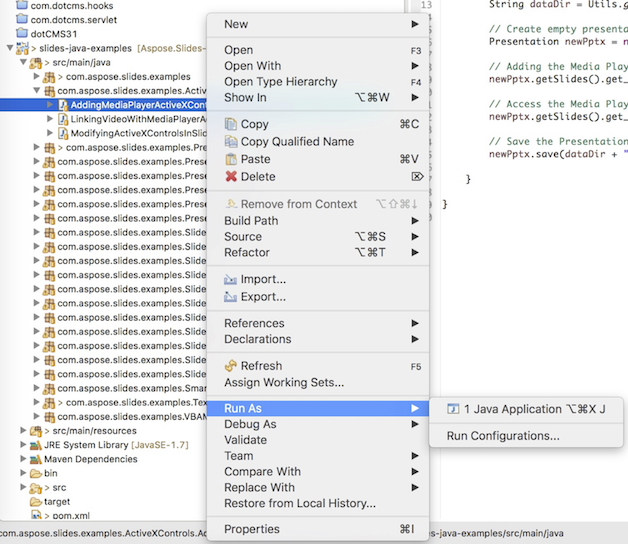The width and height of the screenshot is (628, 544).
Task: Collapse the slides-java-examples project node
Action: point(10,48)
